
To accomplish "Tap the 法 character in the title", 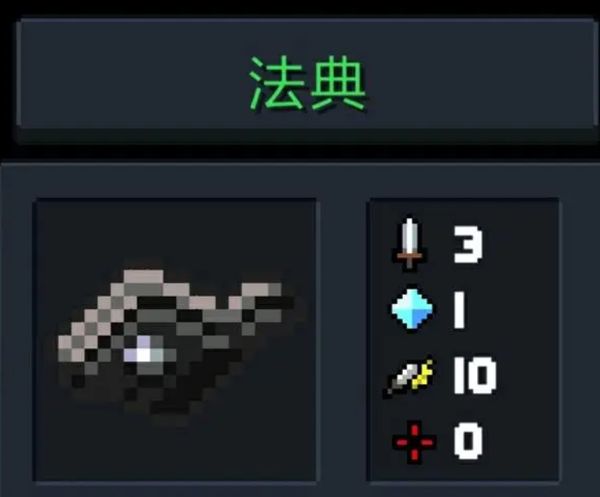I will pyautogui.click(x=277, y=83).
